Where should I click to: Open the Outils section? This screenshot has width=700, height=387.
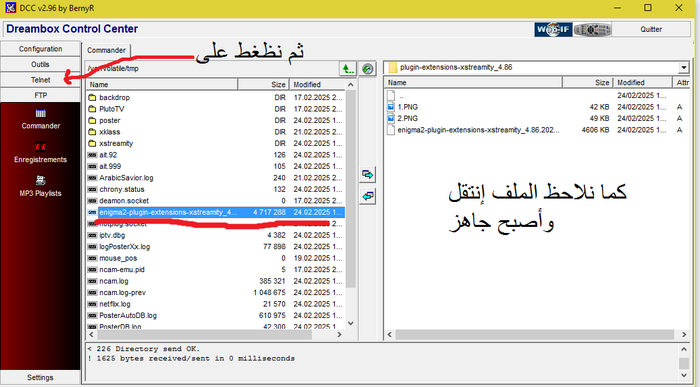(x=41, y=64)
